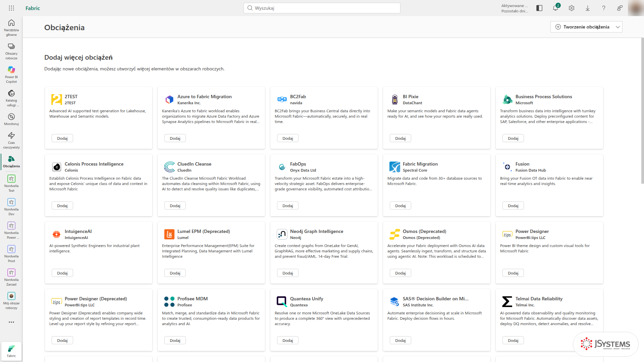Open the help question mark icon
644x362 pixels.
pos(604,8)
